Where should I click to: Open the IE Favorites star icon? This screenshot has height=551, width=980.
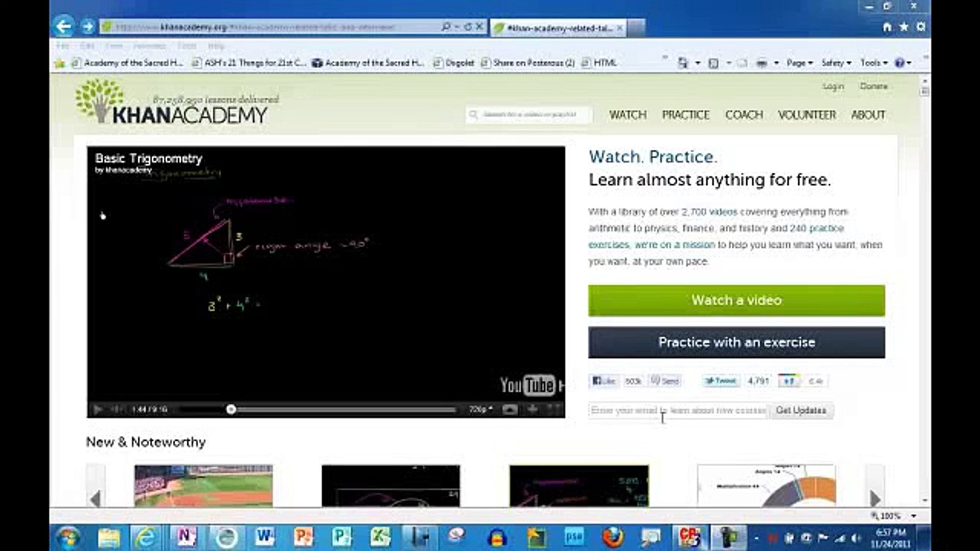tap(904, 27)
